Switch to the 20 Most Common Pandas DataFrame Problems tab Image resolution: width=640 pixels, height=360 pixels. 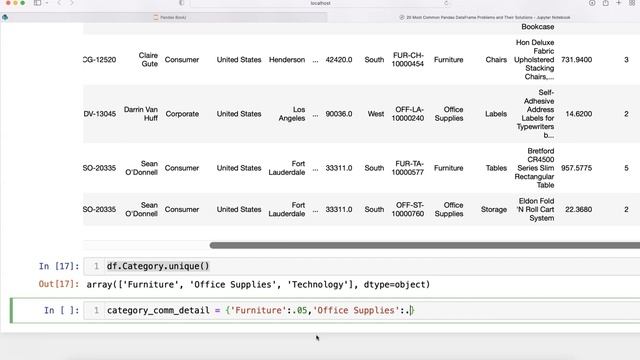[484, 17]
